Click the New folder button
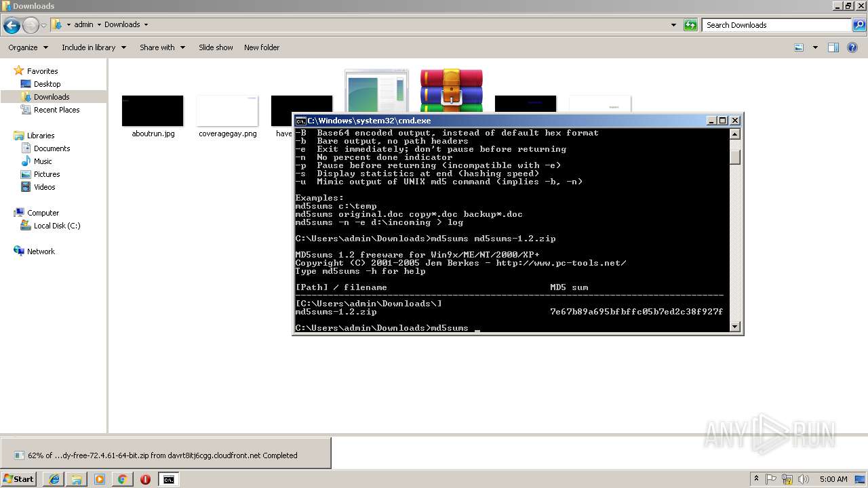The height and width of the screenshot is (488, 868). pos(262,47)
